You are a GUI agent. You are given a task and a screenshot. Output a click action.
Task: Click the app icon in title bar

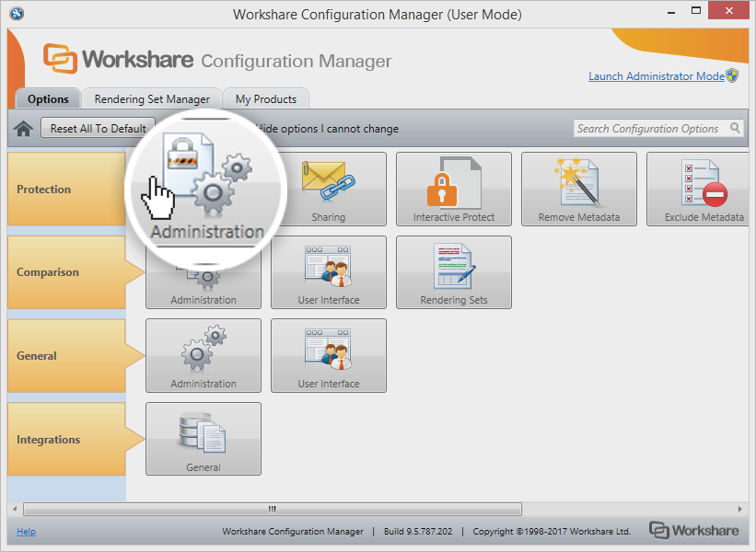(x=17, y=13)
